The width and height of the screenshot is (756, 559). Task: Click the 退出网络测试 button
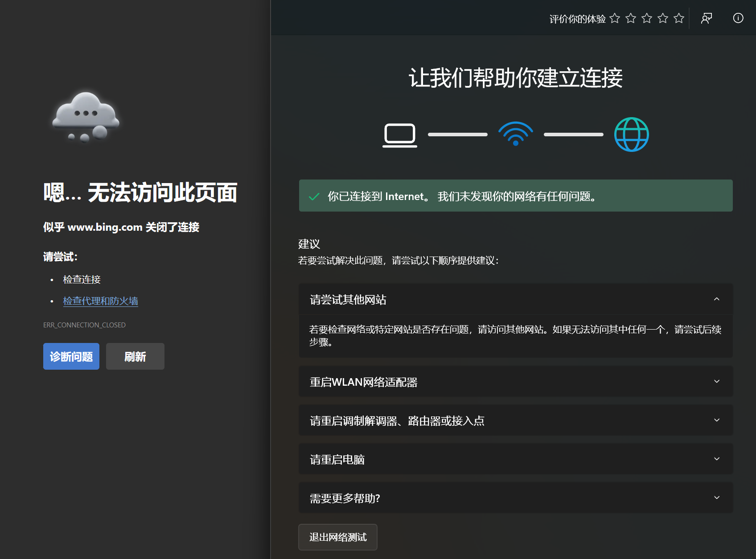338,537
